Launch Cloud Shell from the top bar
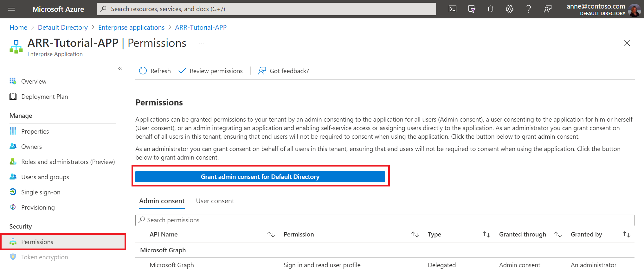The height and width of the screenshot is (271, 644). coord(453,9)
